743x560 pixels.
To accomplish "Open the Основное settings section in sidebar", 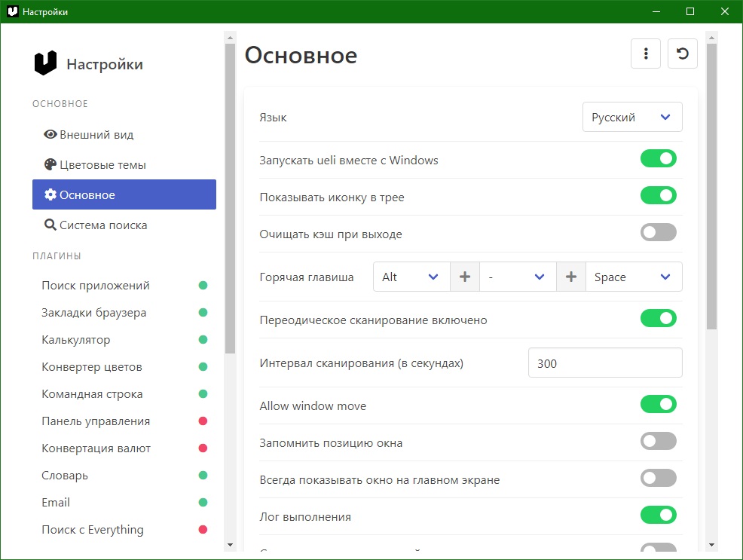I will 124,194.
